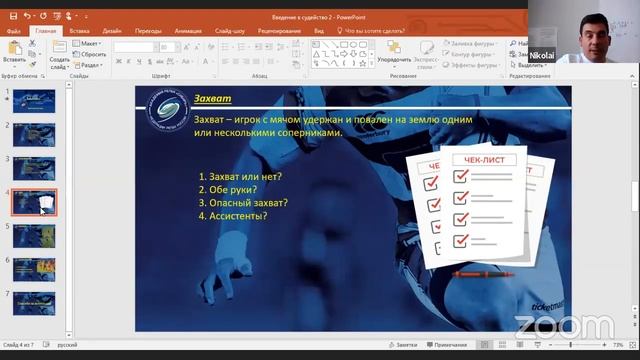This screenshot has width=640, height=360.
Task: Zoom out with the minus button
Action: tap(550, 345)
